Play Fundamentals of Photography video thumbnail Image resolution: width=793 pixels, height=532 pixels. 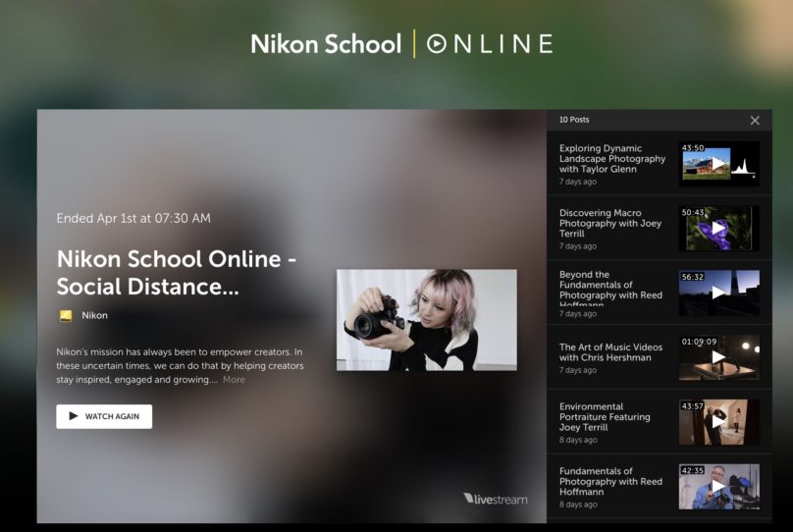click(x=718, y=487)
